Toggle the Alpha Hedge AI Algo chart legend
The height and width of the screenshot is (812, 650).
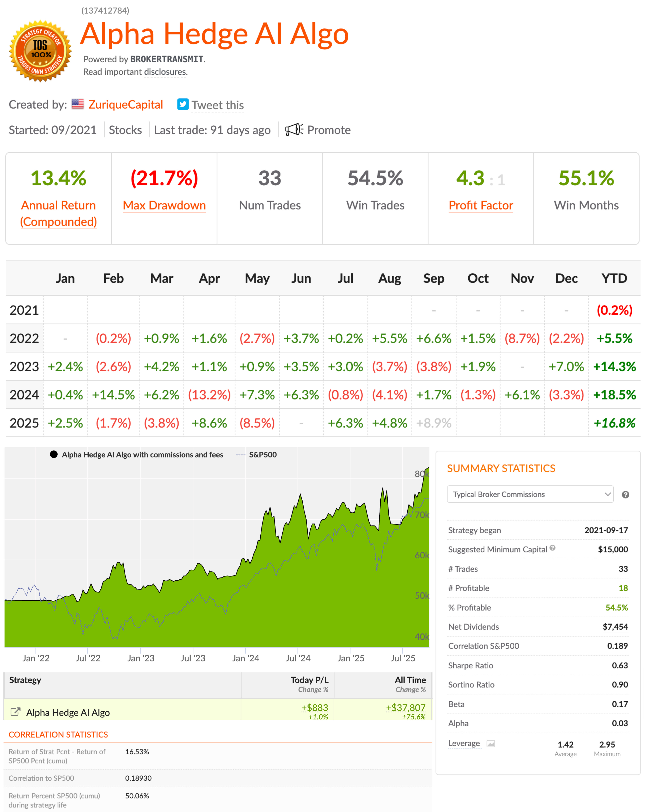142,455
